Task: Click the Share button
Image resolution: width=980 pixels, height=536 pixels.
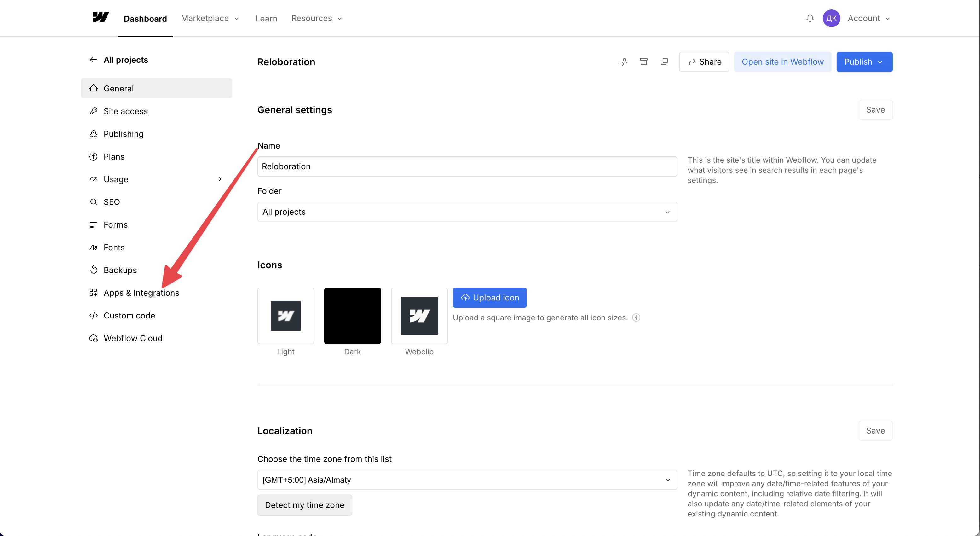Action: click(704, 62)
